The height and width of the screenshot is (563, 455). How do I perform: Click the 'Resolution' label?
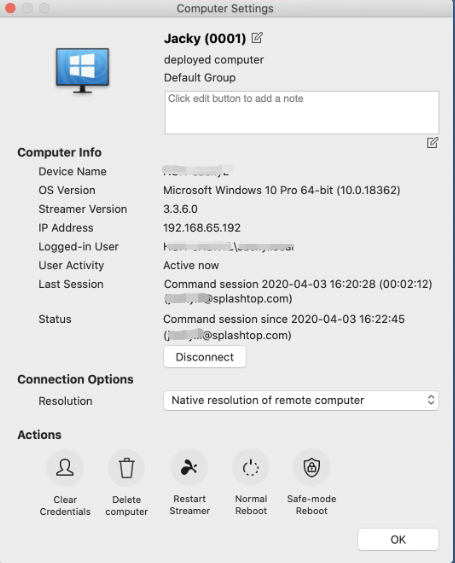pyautogui.click(x=65, y=401)
